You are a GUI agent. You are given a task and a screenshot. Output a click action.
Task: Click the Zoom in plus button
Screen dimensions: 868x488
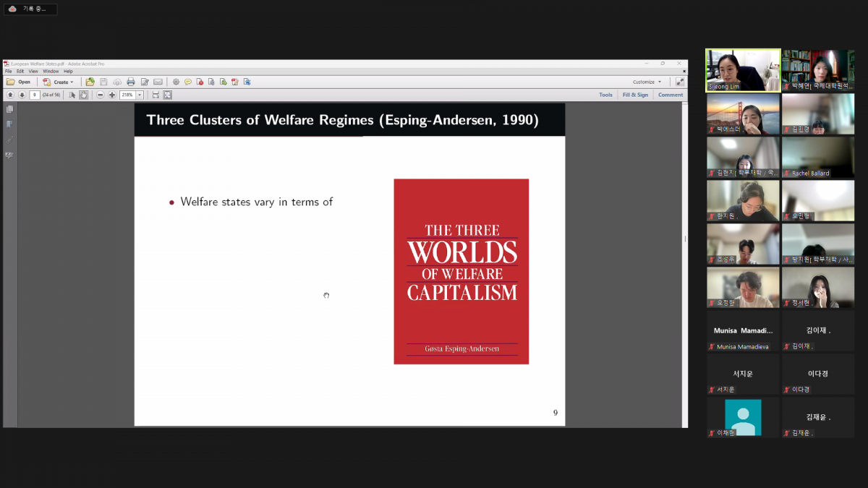pos(112,95)
